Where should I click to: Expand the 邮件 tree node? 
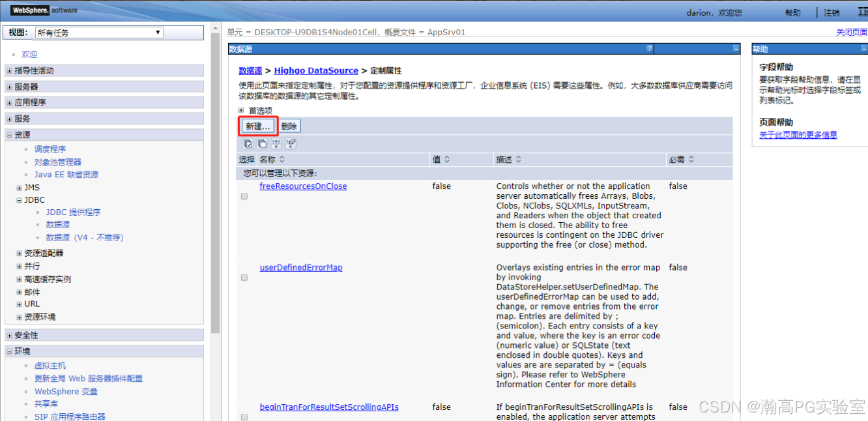click(19, 292)
